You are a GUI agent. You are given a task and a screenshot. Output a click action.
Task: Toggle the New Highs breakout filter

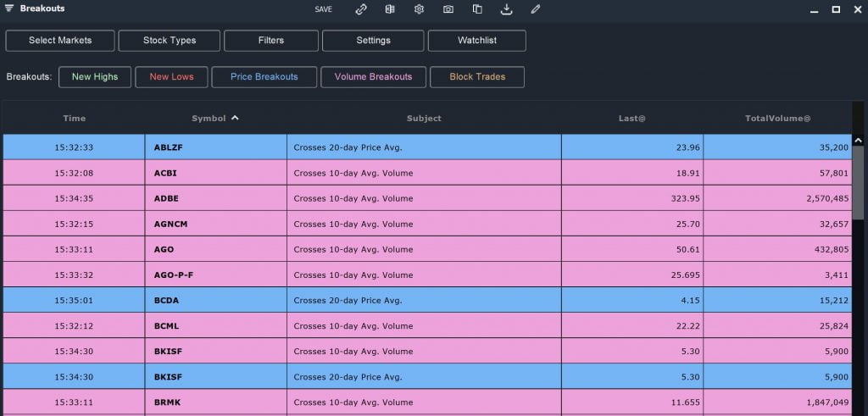tap(95, 77)
